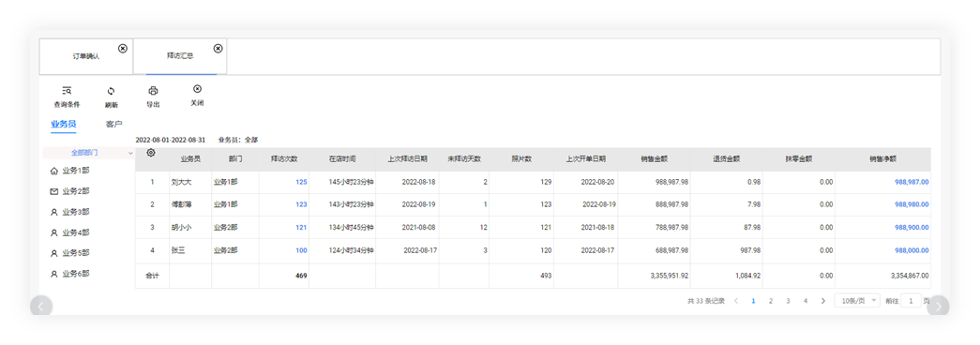Screen dimensions: 980x345
Task: Switch to the 订单确认 tab
Action: tap(86, 56)
